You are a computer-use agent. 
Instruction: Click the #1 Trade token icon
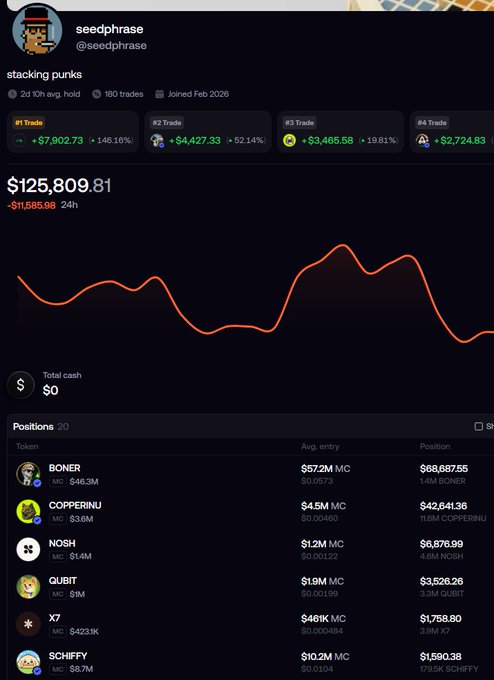pos(19,141)
